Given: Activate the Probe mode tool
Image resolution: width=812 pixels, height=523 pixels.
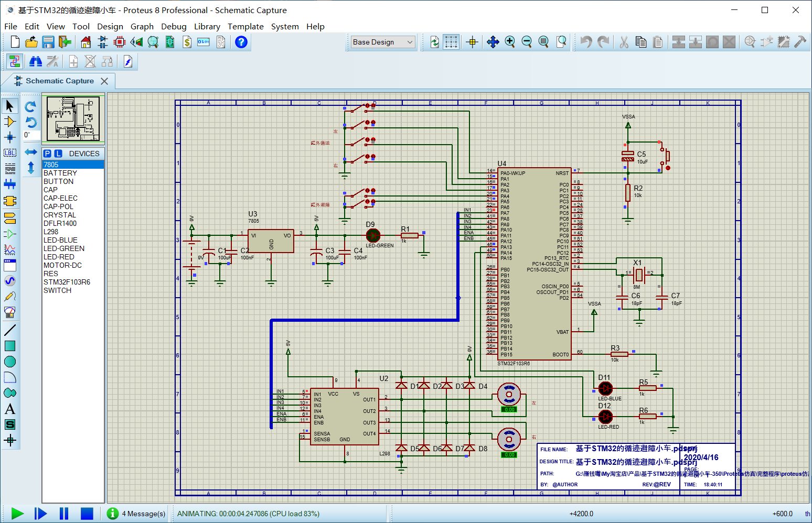Looking at the screenshot, I should point(9,297).
